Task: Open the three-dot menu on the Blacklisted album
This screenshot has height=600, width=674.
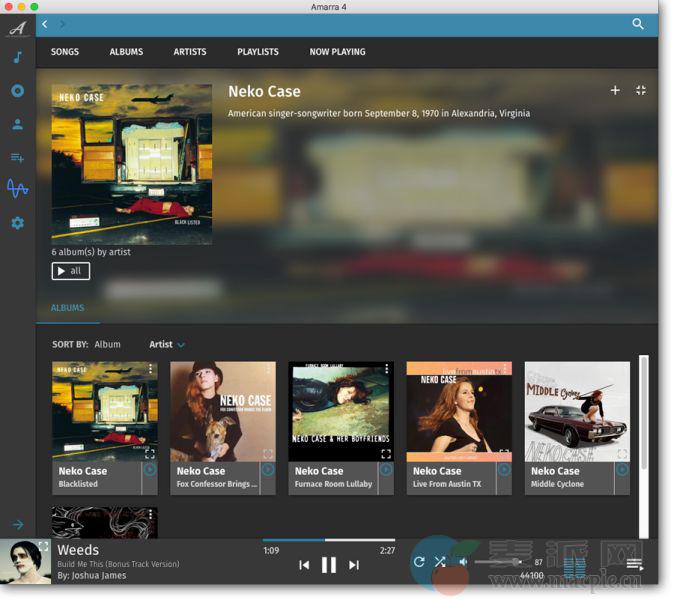Action: (x=151, y=370)
